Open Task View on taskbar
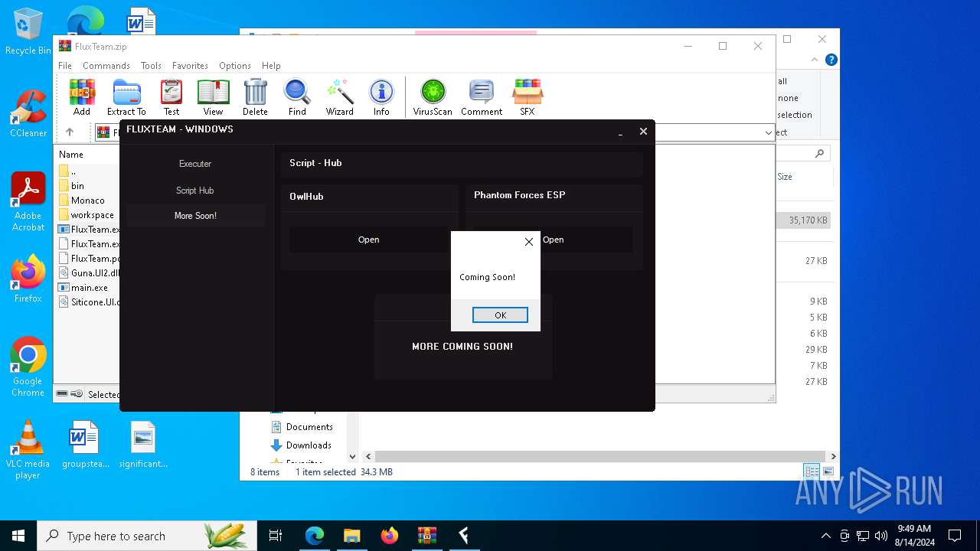The image size is (980, 551). pyautogui.click(x=276, y=536)
